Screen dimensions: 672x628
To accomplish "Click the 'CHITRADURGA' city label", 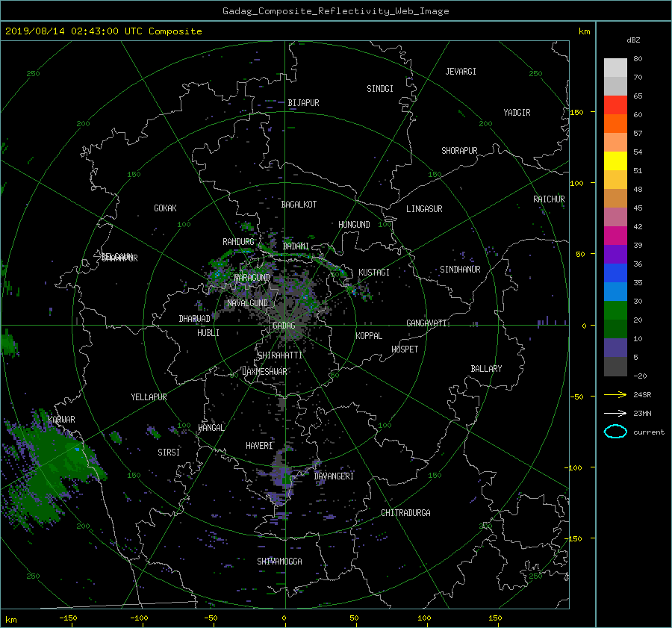I will coord(405,513).
